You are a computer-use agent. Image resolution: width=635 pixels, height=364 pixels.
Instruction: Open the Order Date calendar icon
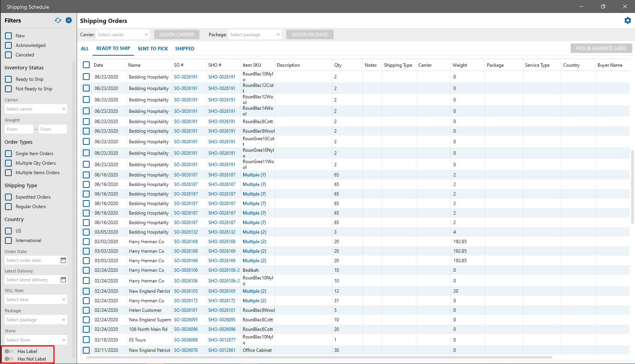(x=63, y=260)
